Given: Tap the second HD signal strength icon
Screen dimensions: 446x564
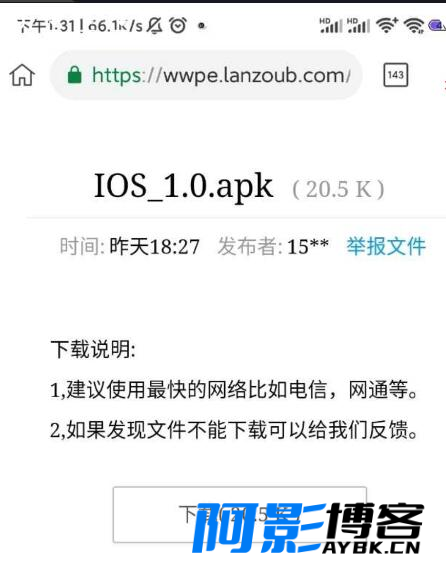Looking at the screenshot, I should 359,26.
